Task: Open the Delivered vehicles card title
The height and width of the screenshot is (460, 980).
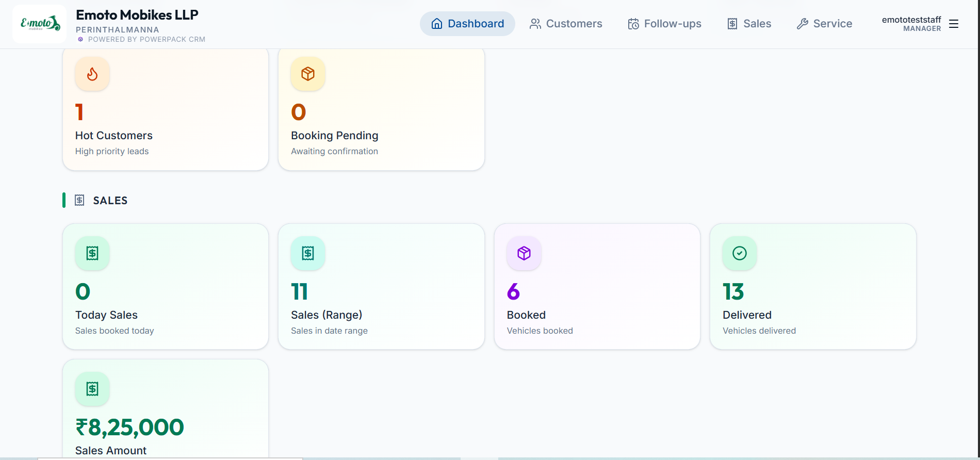Action: 747,315
